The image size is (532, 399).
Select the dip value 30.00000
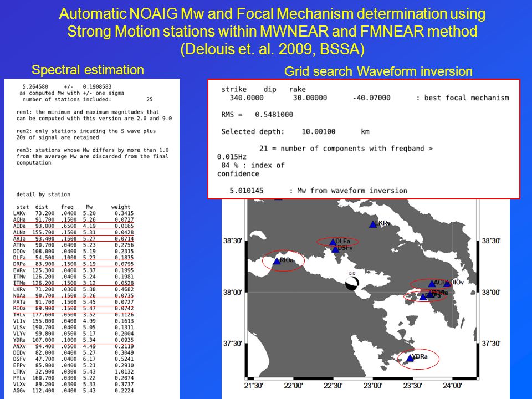coord(310,98)
